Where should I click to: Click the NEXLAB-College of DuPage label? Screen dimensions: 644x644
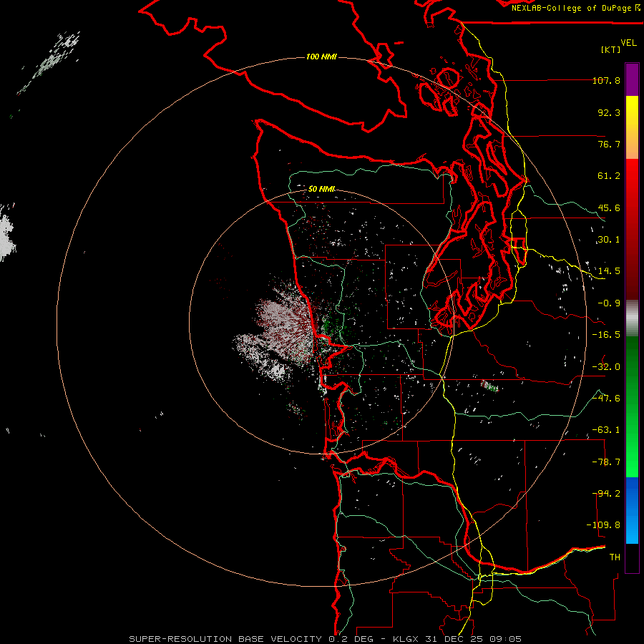[x=575, y=8]
